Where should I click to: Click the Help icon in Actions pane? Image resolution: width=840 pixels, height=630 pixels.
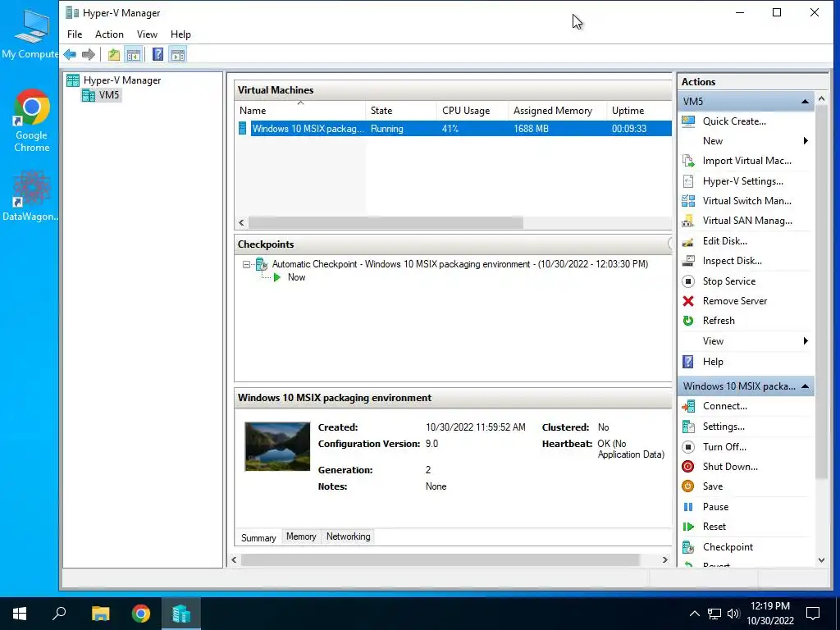(x=688, y=362)
